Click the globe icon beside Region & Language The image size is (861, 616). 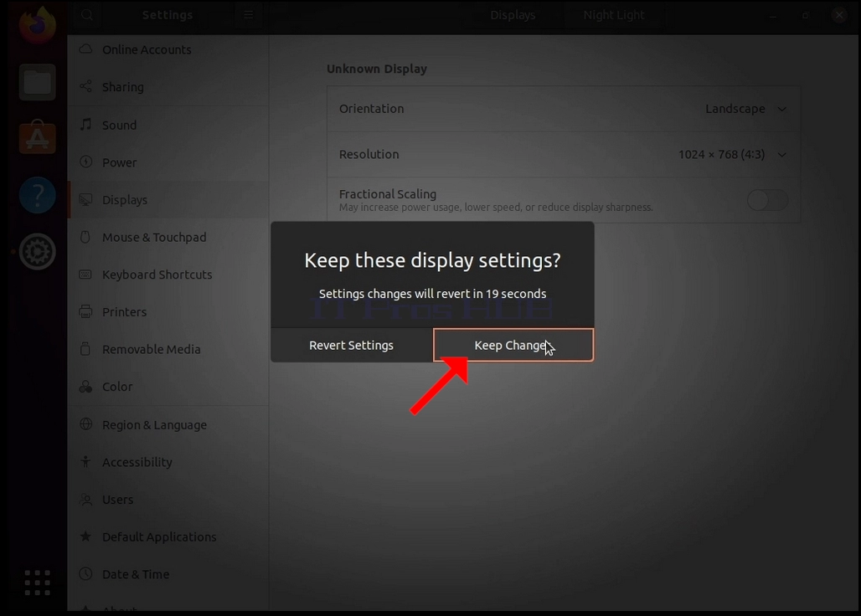click(85, 424)
